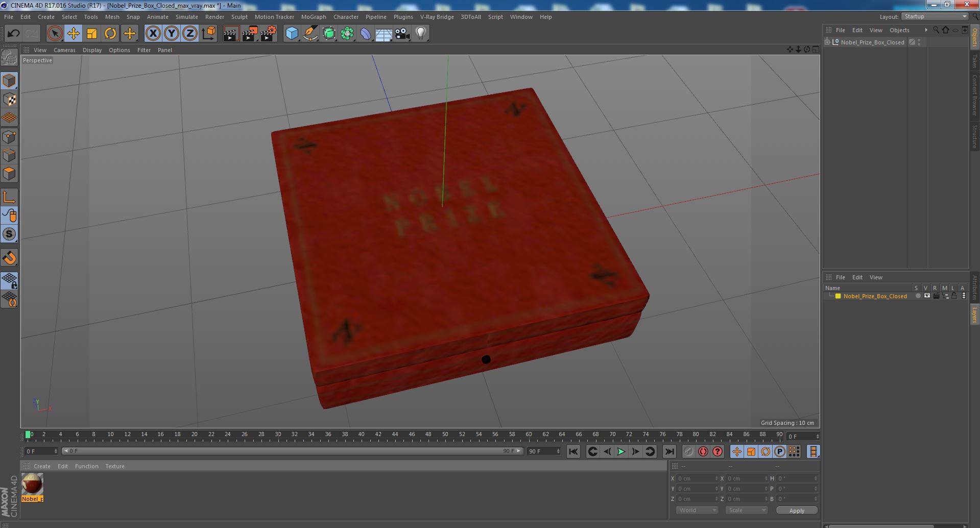
Task: Click the green Subdivision Surface generator icon
Action: coord(329,34)
